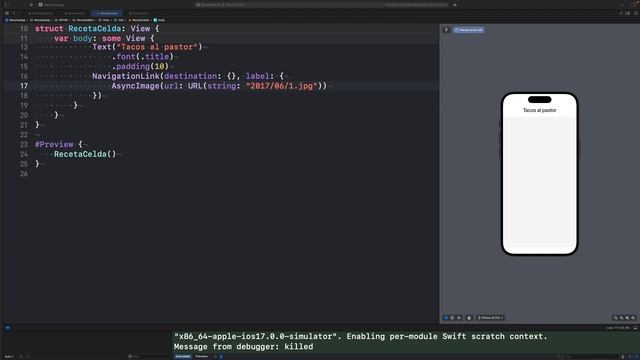Image resolution: width=640 pixels, height=360 pixels.
Task: Open the Cell folder breadcrumb
Action: (x=119, y=20)
